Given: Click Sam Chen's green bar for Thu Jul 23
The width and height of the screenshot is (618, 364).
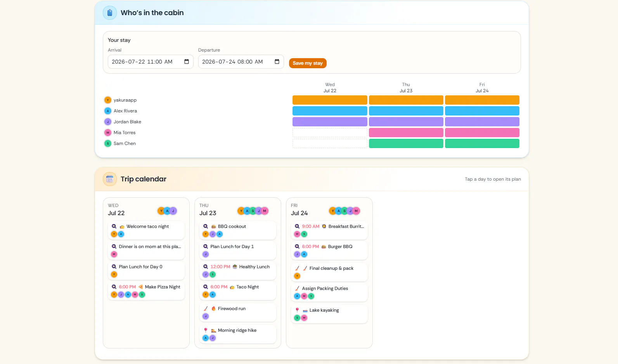Looking at the screenshot, I should tap(406, 143).
